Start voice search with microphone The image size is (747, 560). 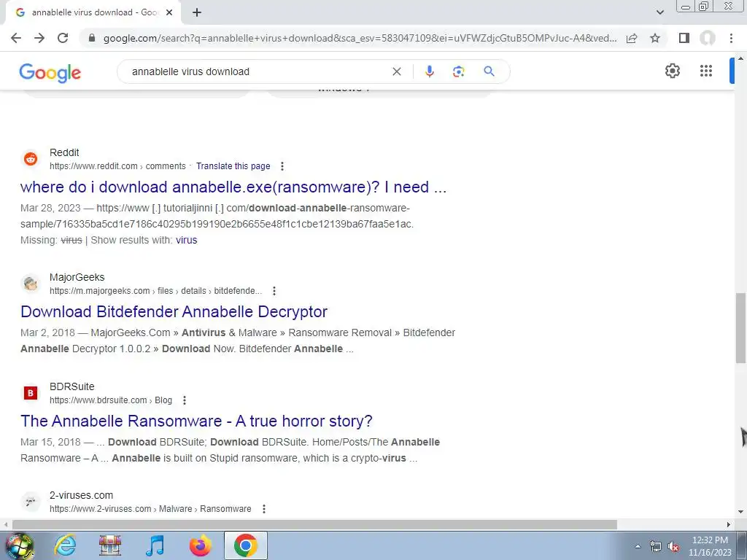tap(429, 71)
